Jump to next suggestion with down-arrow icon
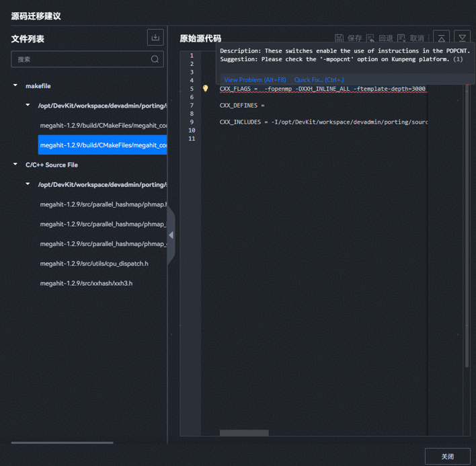Image resolution: width=476 pixels, height=466 pixels. 462,38
